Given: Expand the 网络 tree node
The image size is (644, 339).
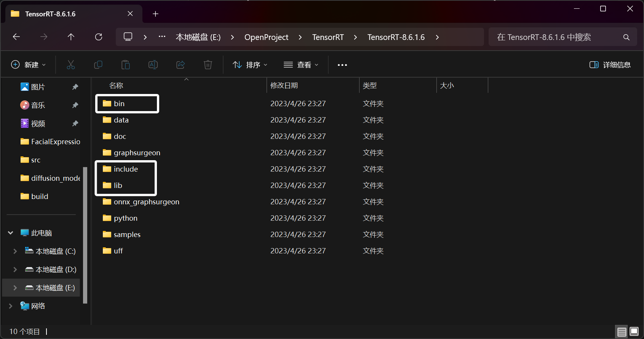Looking at the screenshot, I should point(11,306).
